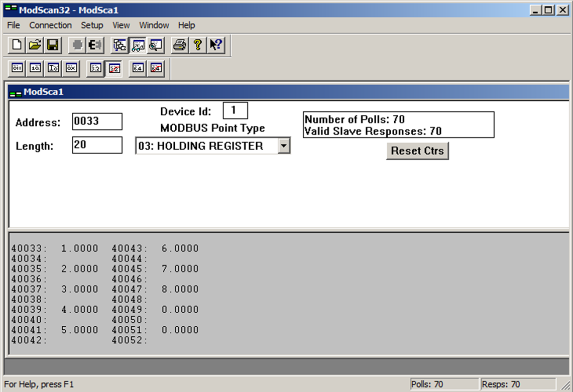The image size is (573, 392).
Task: Click the About Help question mark icon
Action: pos(196,45)
